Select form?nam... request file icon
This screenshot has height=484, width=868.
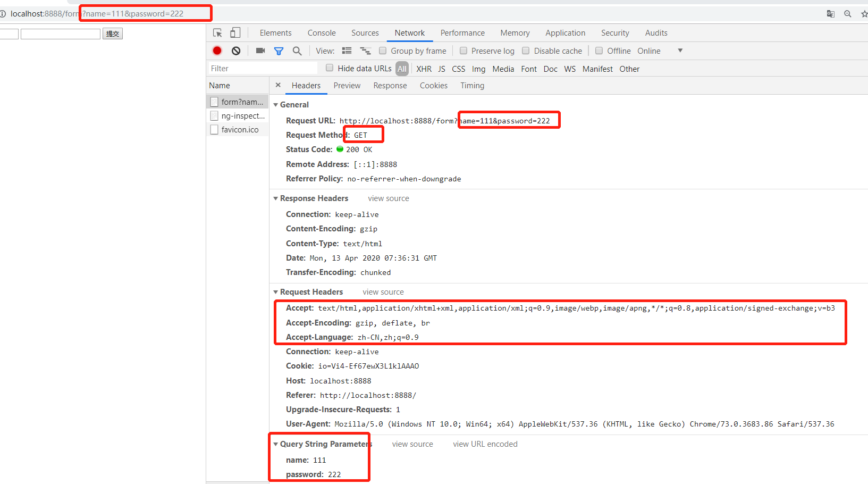[214, 102]
